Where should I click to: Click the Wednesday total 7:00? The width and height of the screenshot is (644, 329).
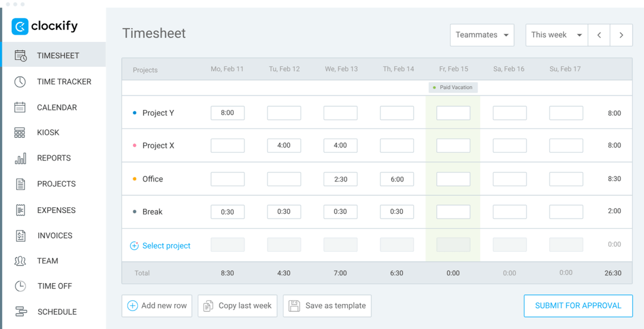point(340,273)
